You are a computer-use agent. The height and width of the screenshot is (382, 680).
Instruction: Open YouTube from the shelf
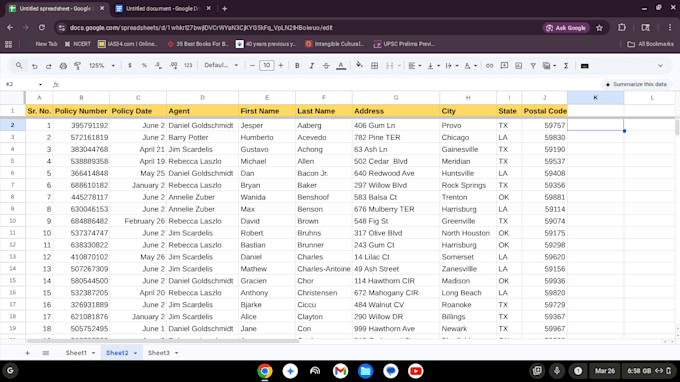click(x=415, y=371)
